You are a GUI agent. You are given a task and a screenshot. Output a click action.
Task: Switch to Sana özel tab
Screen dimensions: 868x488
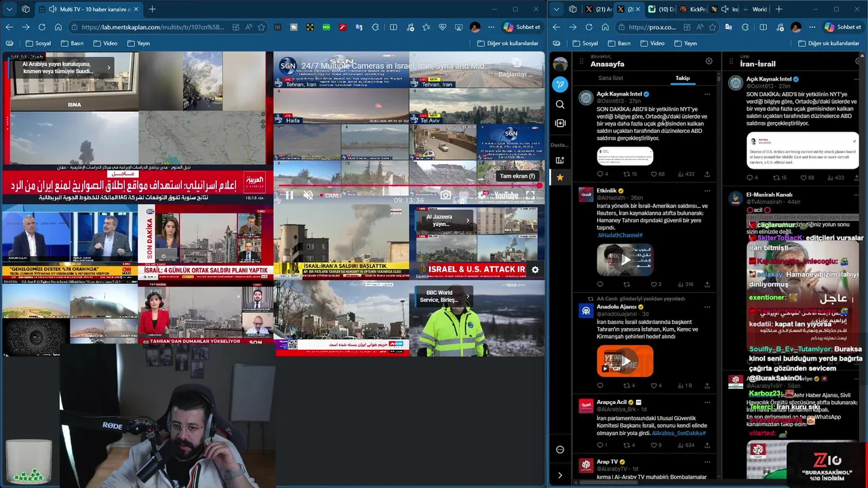click(x=610, y=78)
